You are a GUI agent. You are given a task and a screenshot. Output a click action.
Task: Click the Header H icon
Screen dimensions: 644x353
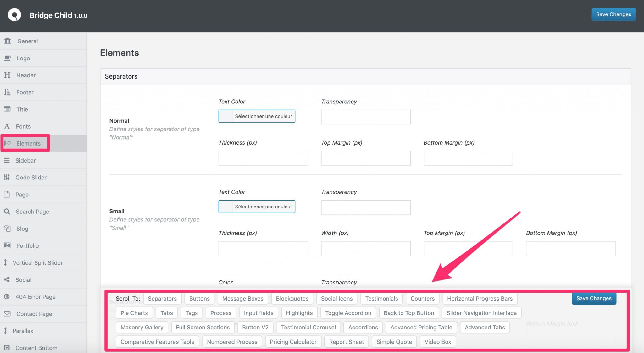[7, 75]
